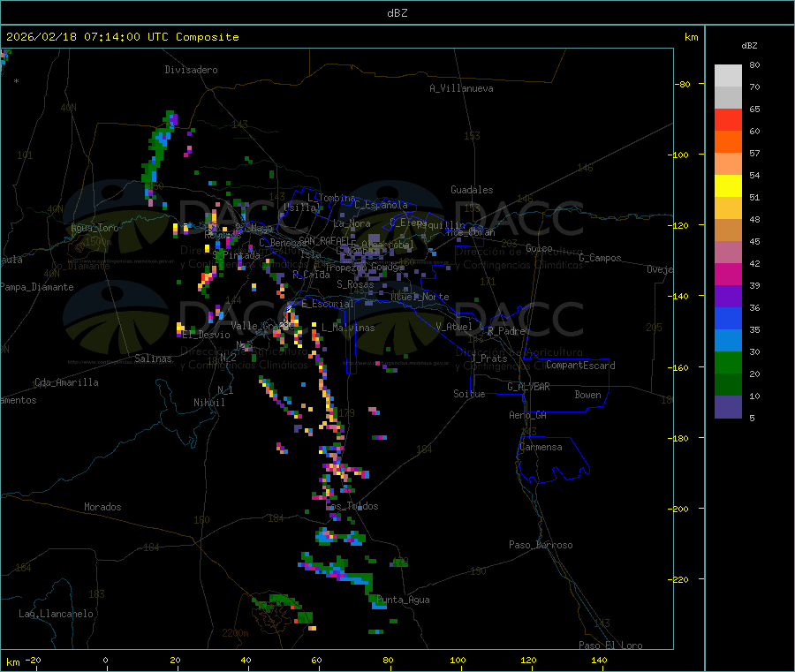This screenshot has height=672, width=795.
Task: Click the 'Guadales' map label
Action: point(472,190)
